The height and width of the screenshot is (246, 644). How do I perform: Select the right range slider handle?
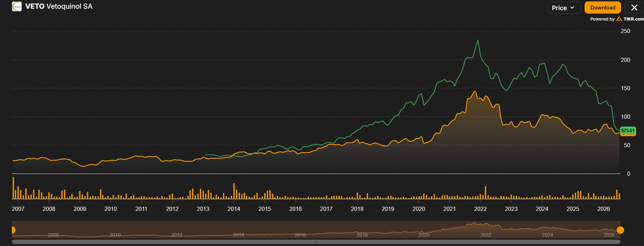[x=620, y=230]
